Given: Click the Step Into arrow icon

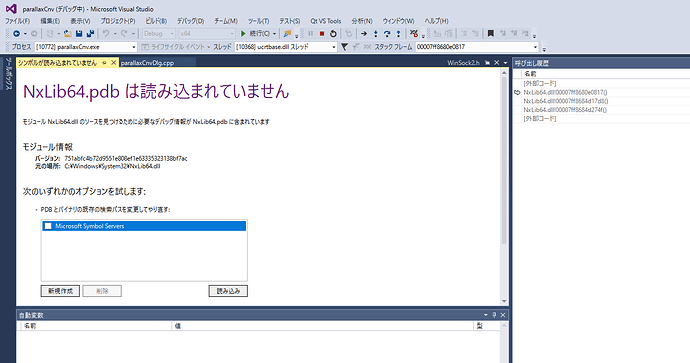Looking at the screenshot, I should pyautogui.click(x=375, y=33).
